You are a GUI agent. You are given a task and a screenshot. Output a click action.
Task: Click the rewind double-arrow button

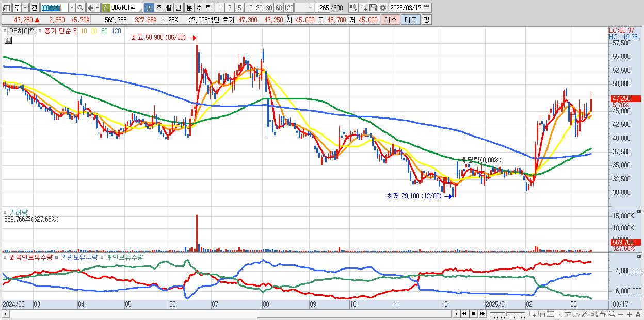[x=464, y=314]
